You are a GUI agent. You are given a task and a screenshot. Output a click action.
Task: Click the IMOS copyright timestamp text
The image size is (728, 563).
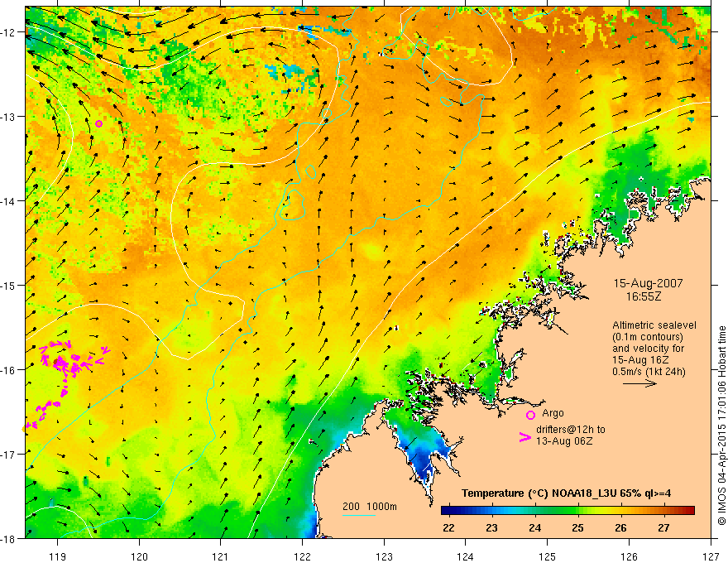tap(721, 427)
